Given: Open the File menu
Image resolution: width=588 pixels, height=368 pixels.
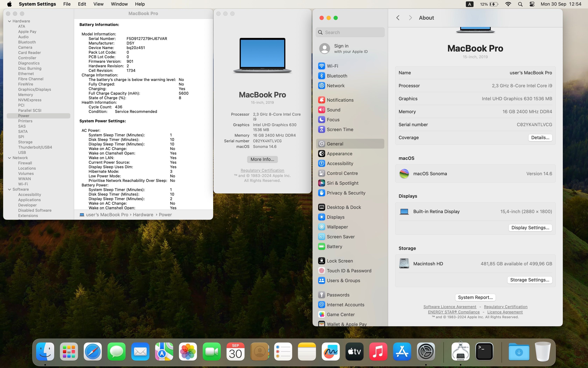Looking at the screenshot, I should pyautogui.click(x=67, y=4).
